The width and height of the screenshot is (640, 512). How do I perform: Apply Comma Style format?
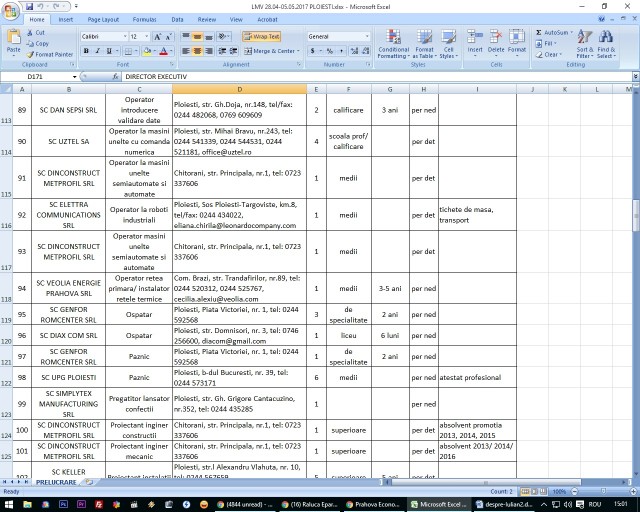341,51
